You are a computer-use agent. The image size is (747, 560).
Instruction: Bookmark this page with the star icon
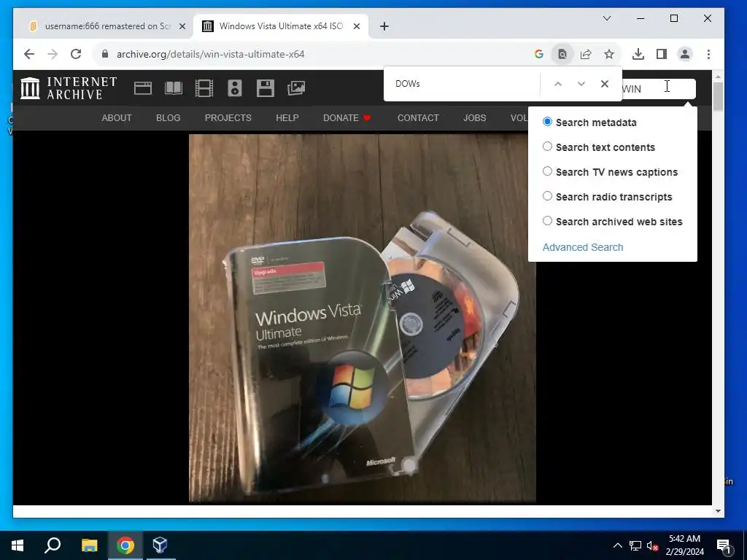click(x=609, y=54)
